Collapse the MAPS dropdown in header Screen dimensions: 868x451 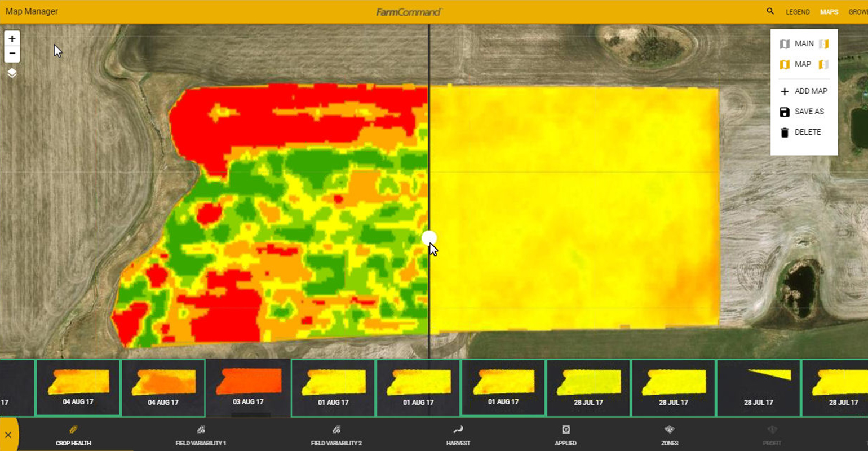point(829,12)
